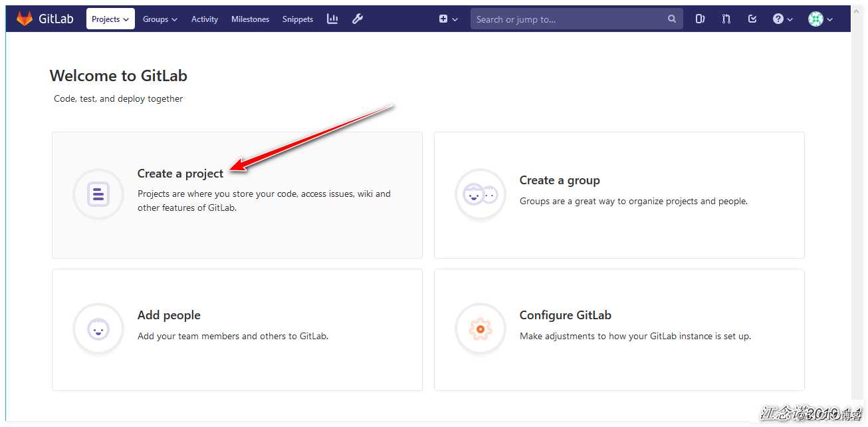Open the Admin Area wrench icon
Viewport: 868px width, 427px height.
358,19
